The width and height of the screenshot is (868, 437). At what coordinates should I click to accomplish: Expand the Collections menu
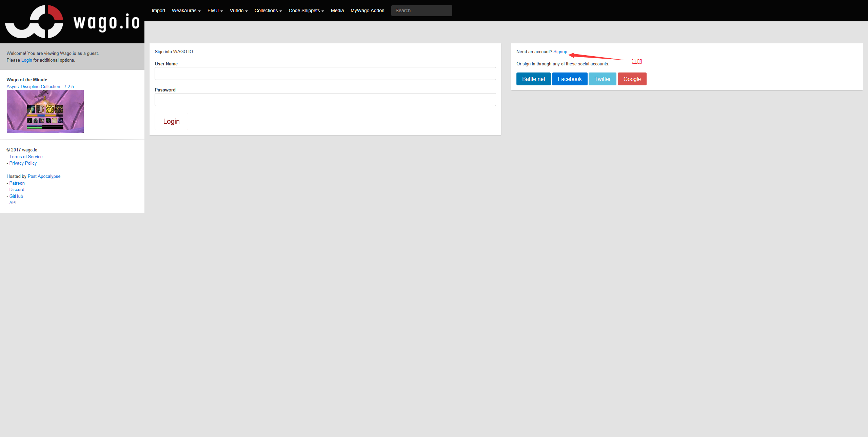click(x=268, y=11)
